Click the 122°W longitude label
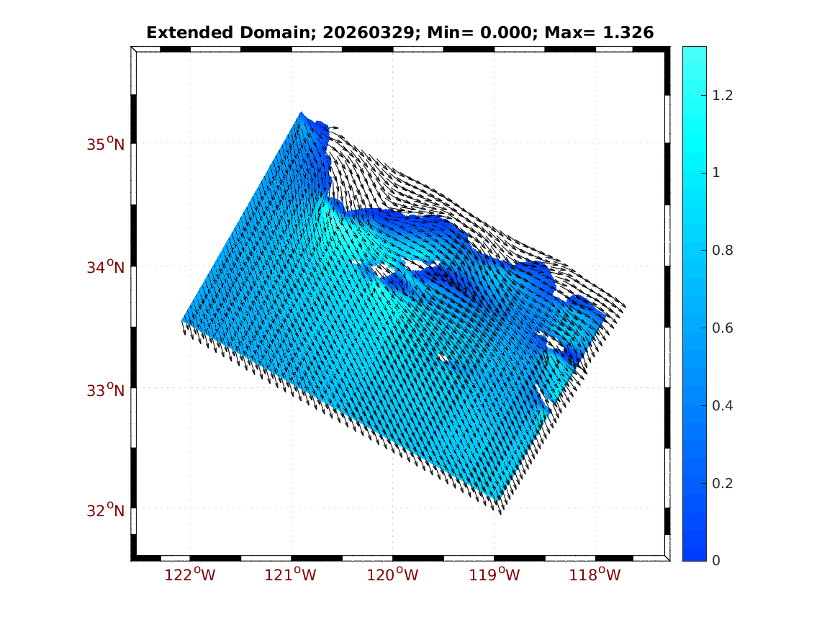This screenshot has width=840, height=630. coord(189,575)
